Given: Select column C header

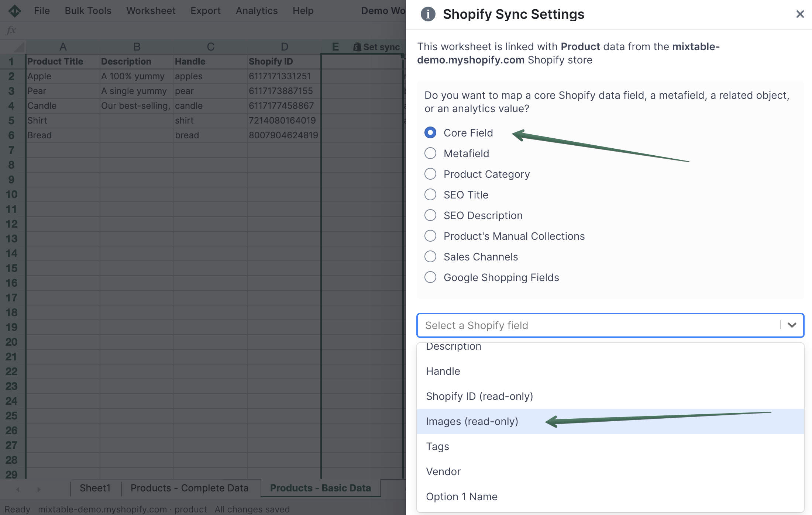Looking at the screenshot, I should tap(210, 47).
